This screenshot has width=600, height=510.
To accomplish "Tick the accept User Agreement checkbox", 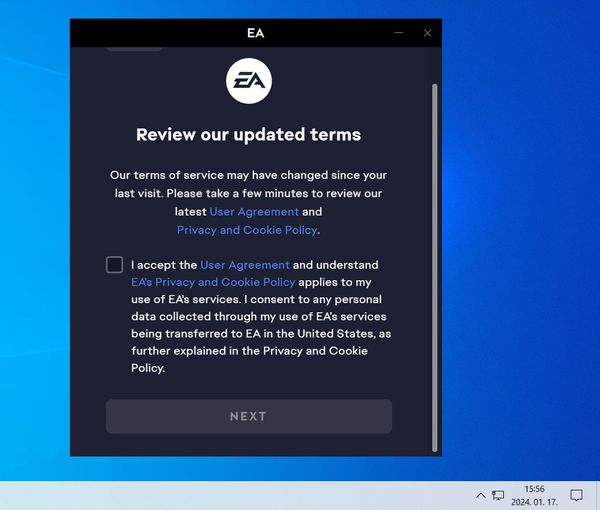I will tap(115, 265).
